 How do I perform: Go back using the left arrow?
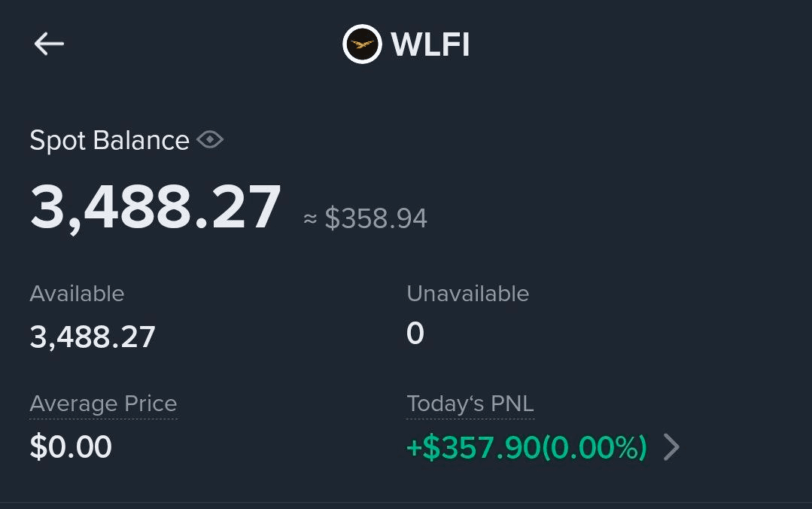coord(49,44)
